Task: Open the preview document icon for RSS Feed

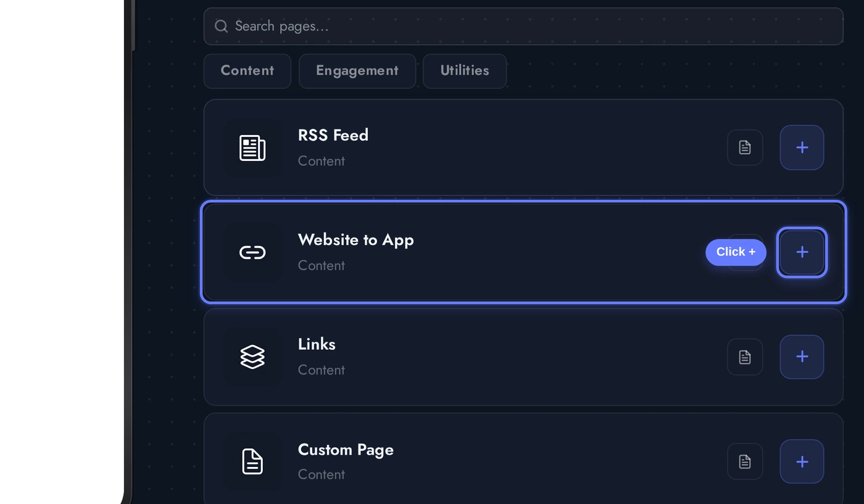Action: pos(744,147)
